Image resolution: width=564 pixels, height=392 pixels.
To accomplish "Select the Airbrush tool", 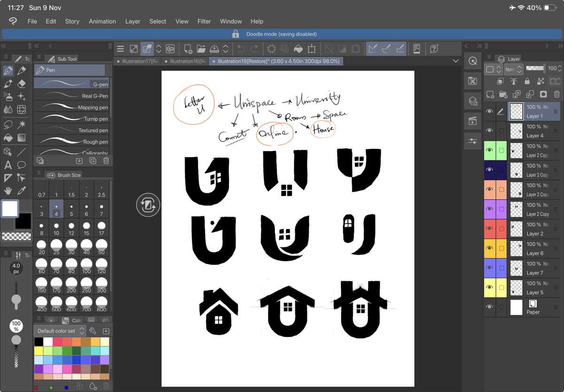I will pos(8,96).
